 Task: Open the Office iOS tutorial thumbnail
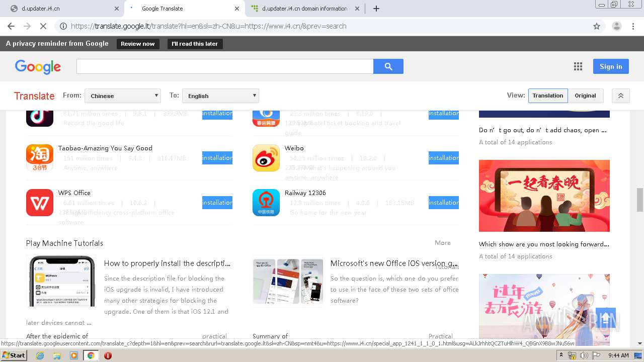[x=288, y=281]
